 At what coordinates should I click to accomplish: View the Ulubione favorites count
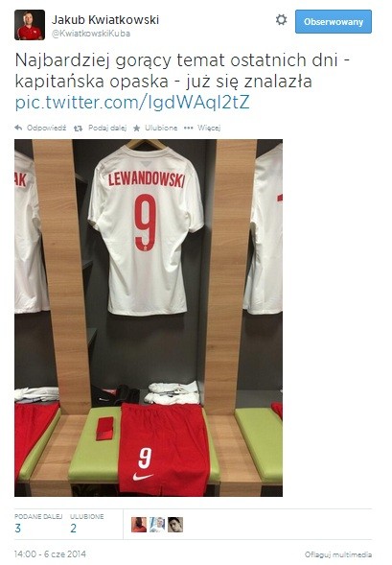coord(87,524)
